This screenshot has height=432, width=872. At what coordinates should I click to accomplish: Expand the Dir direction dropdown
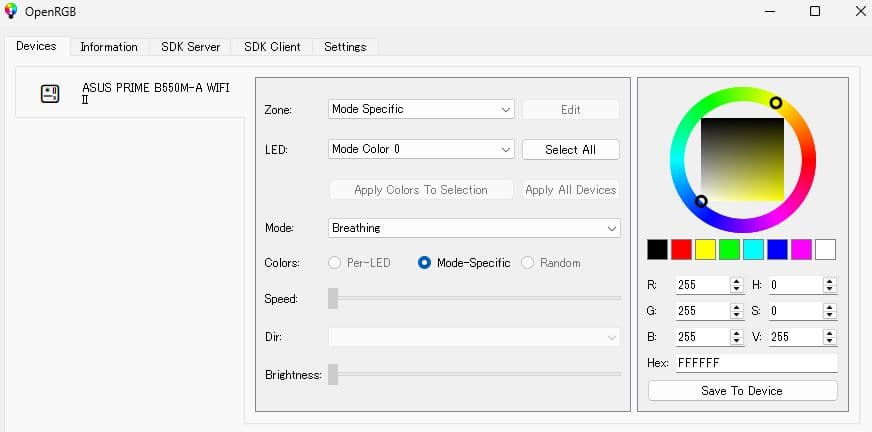(474, 337)
